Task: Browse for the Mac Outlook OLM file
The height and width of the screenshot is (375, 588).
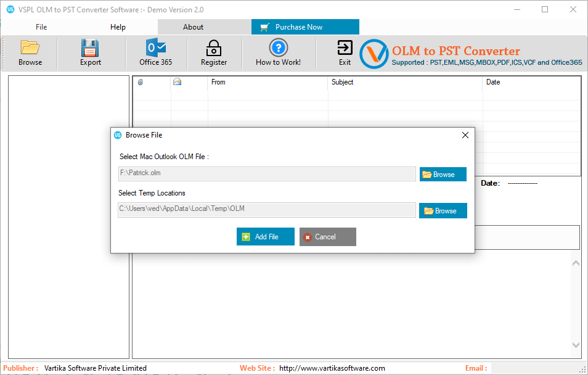Action: [443, 174]
